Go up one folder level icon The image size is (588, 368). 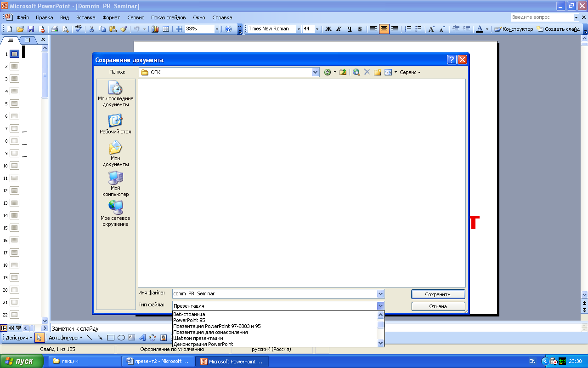click(x=343, y=72)
